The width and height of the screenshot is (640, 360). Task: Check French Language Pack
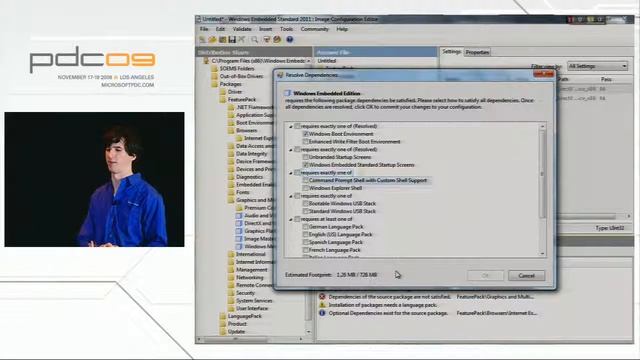click(x=305, y=250)
